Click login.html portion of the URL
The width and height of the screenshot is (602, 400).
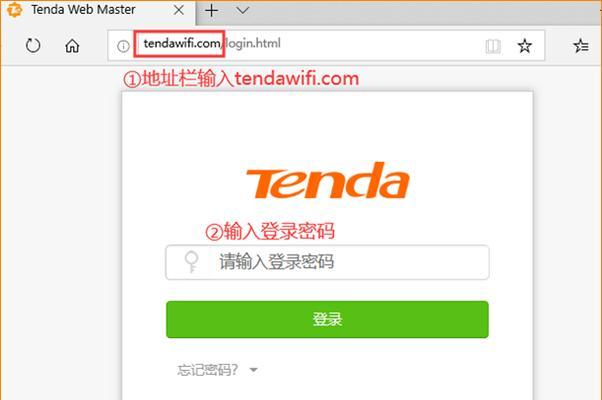pyautogui.click(x=253, y=43)
